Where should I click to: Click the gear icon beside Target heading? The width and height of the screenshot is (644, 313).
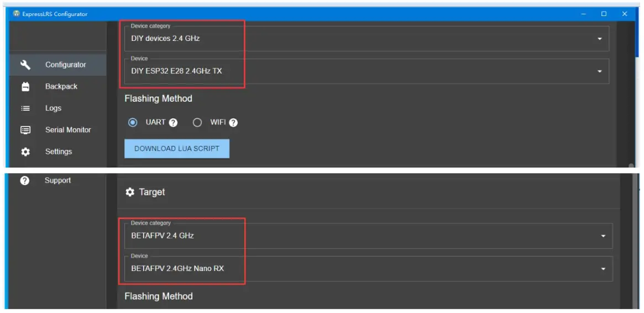[130, 192]
